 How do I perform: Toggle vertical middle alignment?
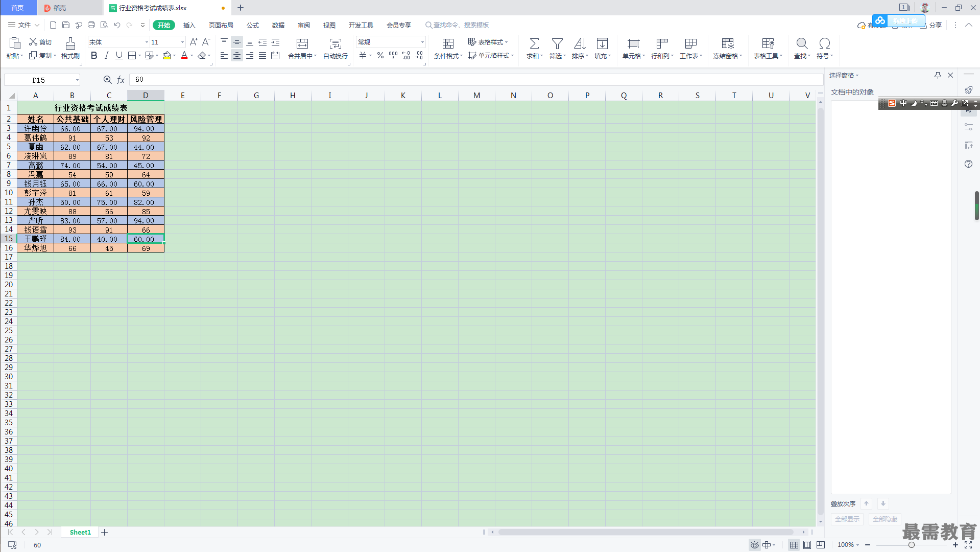pyautogui.click(x=237, y=42)
